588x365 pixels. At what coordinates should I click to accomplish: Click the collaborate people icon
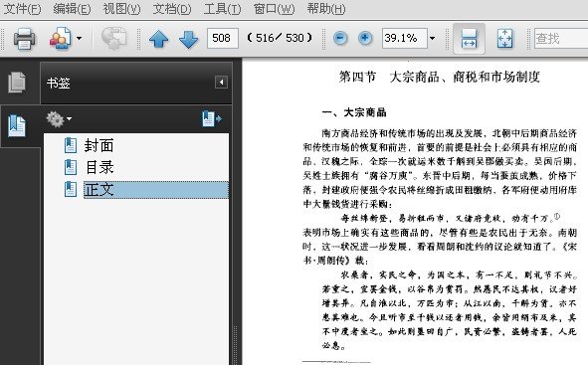(x=61, y=38)
